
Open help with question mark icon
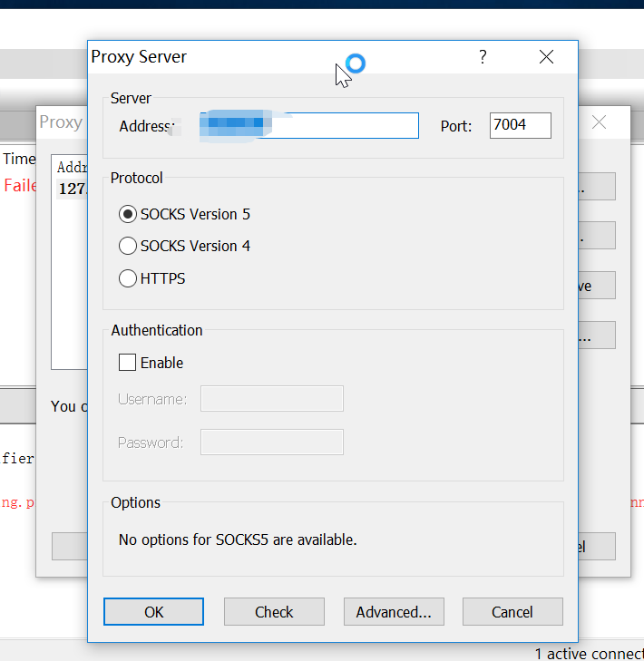click(x=483, y=56)
